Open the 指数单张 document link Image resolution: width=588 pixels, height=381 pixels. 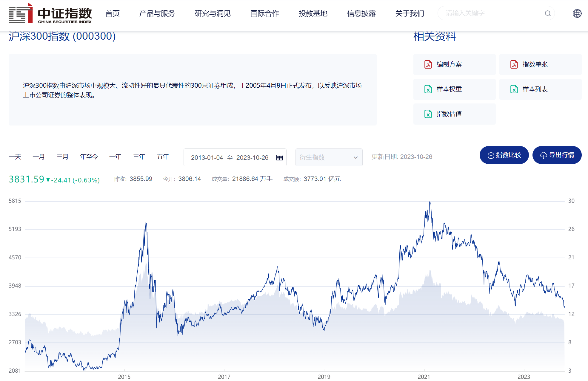(540, 64)
